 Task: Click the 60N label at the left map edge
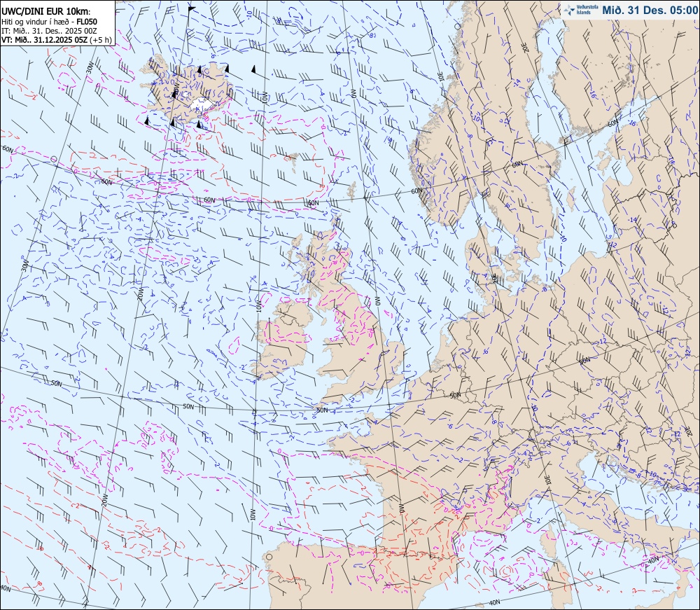(x=8, y=149)
